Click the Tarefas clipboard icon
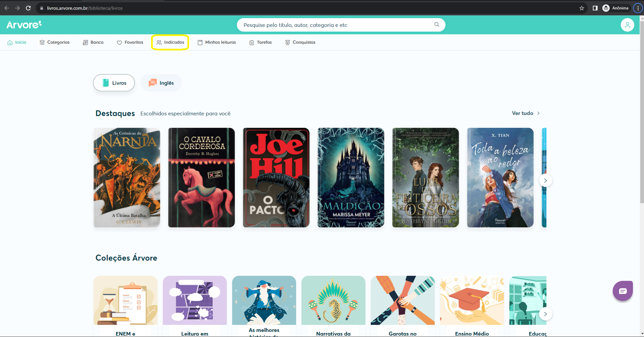Viewport: 644px width, 337px height. pos(252,42)
